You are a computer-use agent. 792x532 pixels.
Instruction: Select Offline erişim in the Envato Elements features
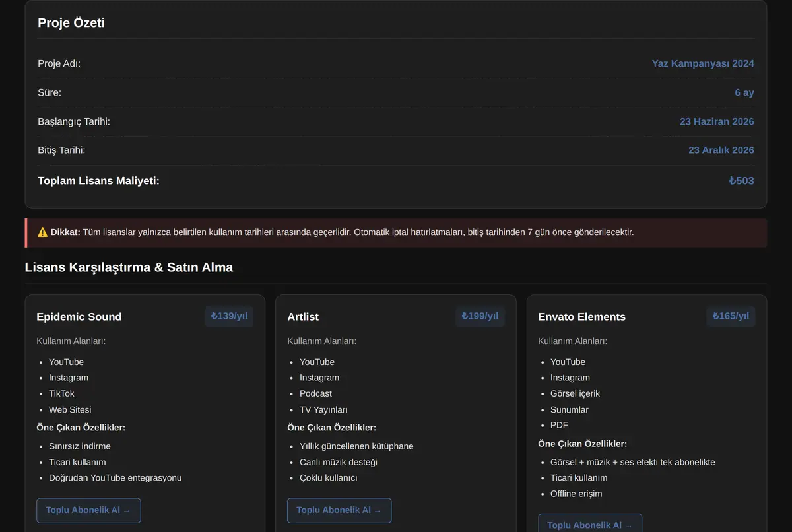(576, 494)
